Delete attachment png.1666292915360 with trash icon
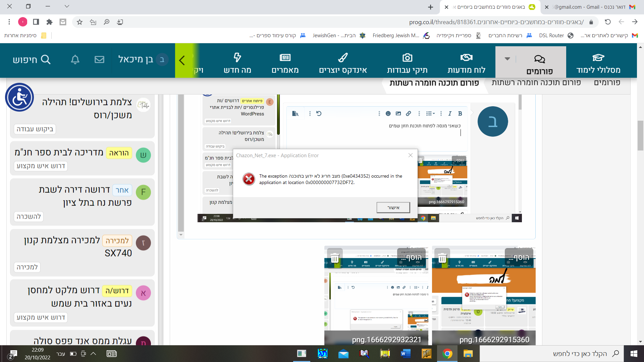644x362 pixels. 442,258
